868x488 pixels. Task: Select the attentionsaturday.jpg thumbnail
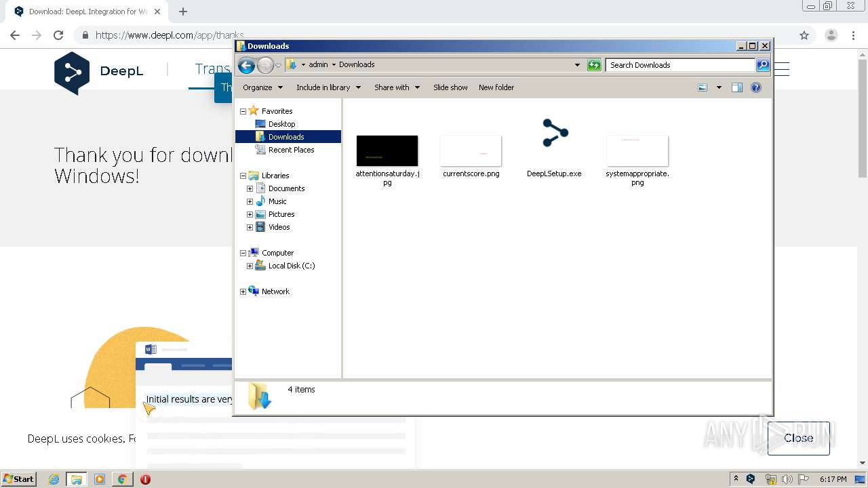tap(387, 150)
